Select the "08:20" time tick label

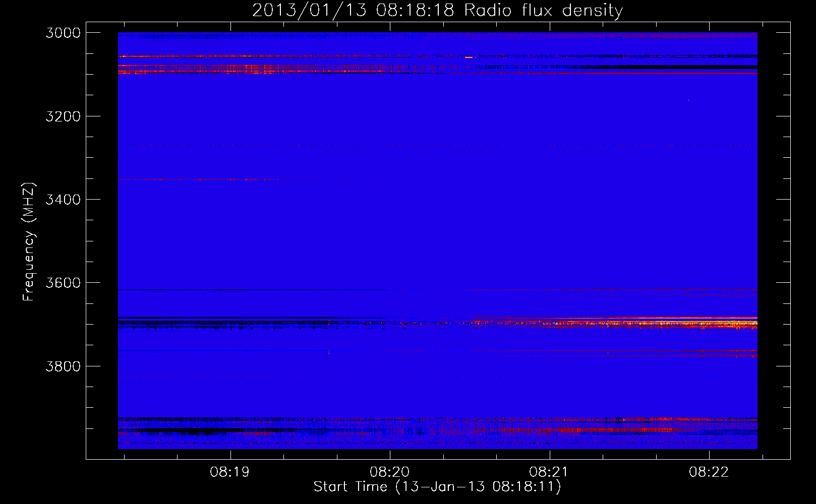[390, 472]
